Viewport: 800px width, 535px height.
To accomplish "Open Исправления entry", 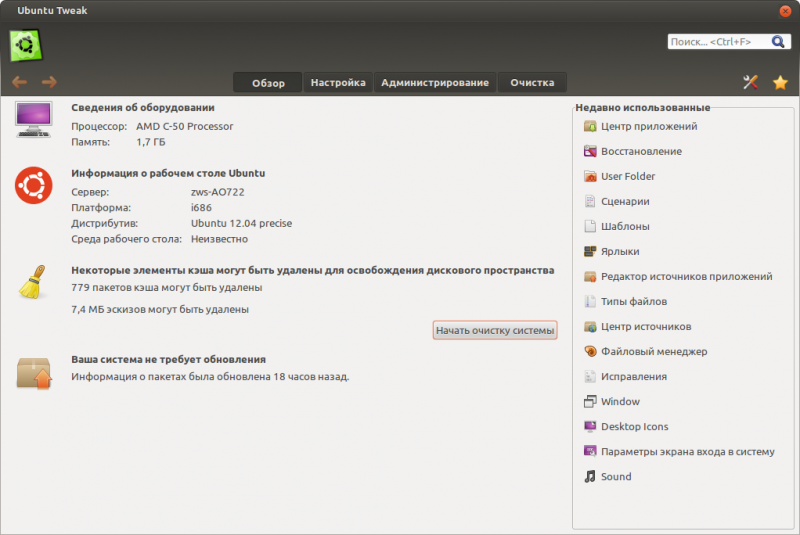I will pos(634,376).
